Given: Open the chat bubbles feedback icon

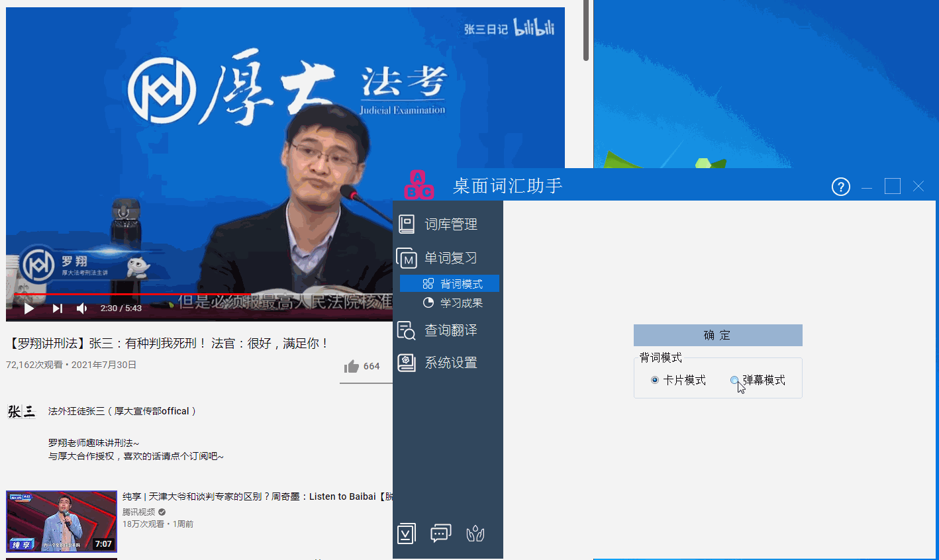Looking at the screenshot, I should [440, 534].
